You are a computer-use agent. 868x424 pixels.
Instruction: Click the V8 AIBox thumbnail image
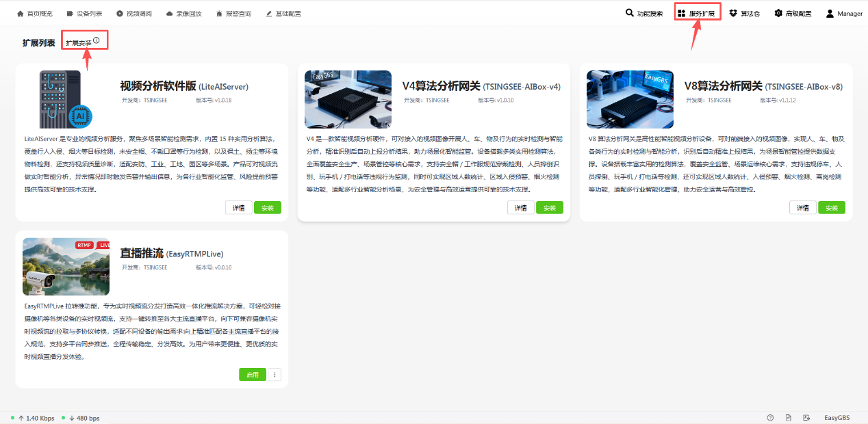tap(630, 99)
